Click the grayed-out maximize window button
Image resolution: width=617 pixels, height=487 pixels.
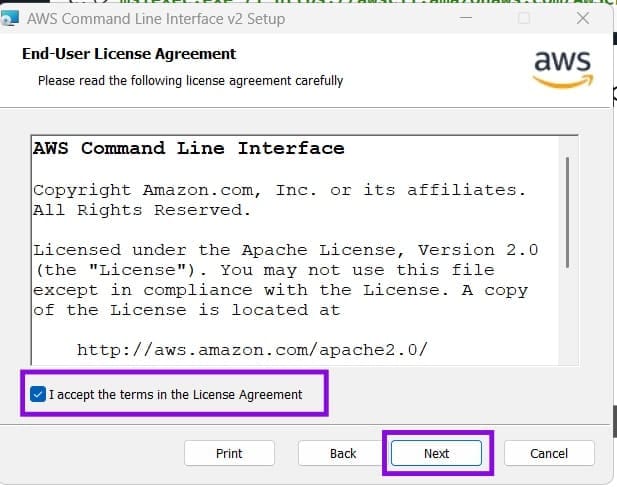click(x=524, y=18)
